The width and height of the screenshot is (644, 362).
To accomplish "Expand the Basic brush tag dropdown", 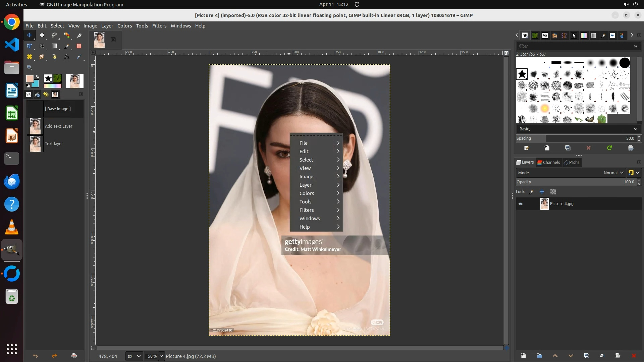I will tap(635, 129).
